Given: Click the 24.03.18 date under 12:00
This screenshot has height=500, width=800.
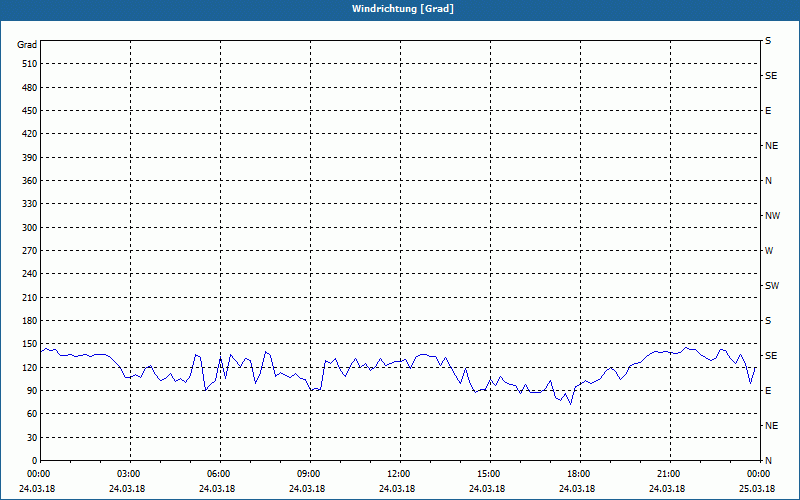Looking at the screenshot, I should click(x=397, y=488).
